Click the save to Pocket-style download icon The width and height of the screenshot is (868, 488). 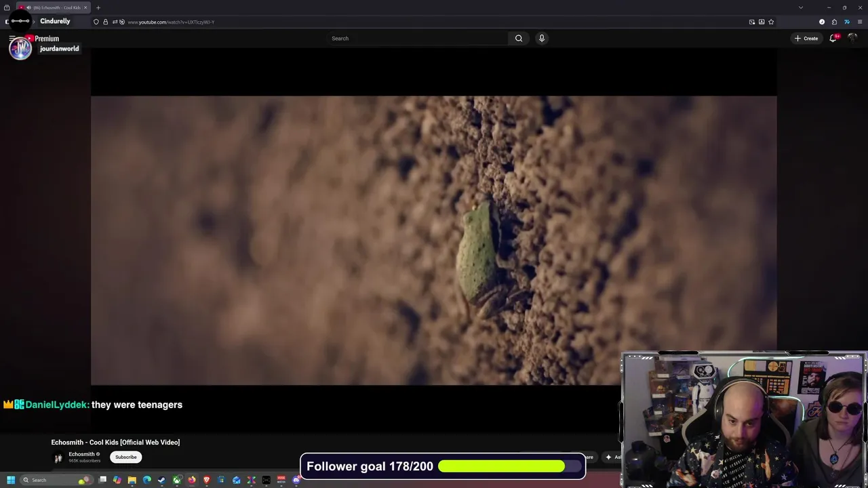pyautogui.click(x=762, y=22)
